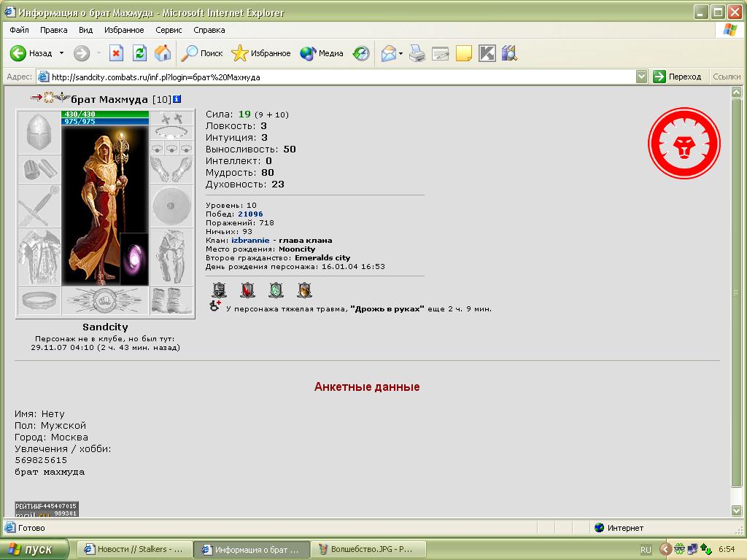Open the Файл menu
This screenshot has height=560, width=747.
(19, 30)
